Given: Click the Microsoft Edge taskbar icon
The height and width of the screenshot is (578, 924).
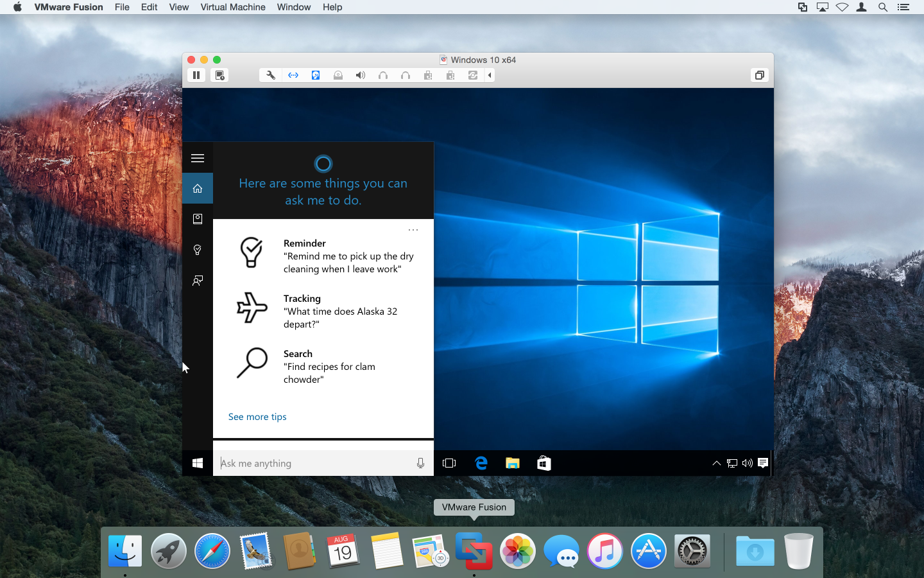Looking at the screenshot, I should tap(481, 463).
